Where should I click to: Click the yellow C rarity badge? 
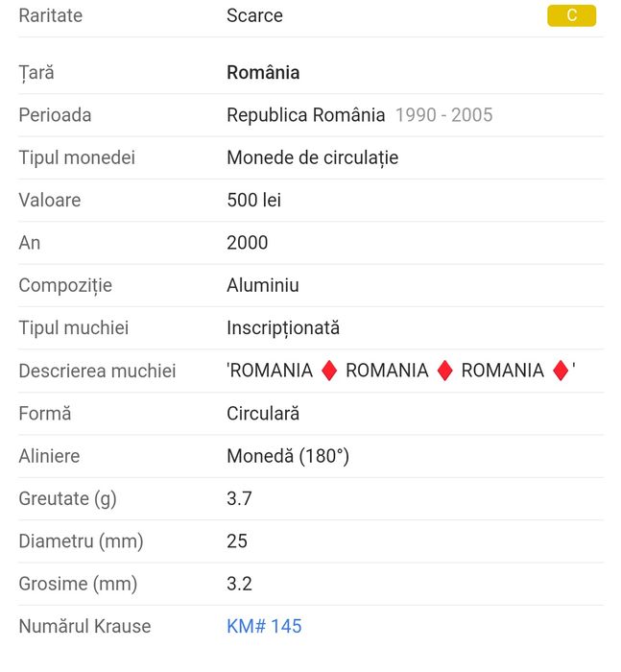coord(571,15)
